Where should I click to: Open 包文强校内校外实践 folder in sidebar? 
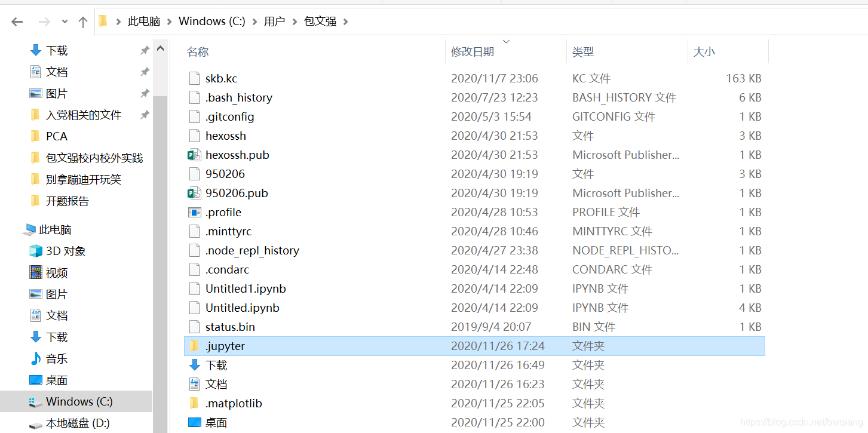click(x=94, y=158)
